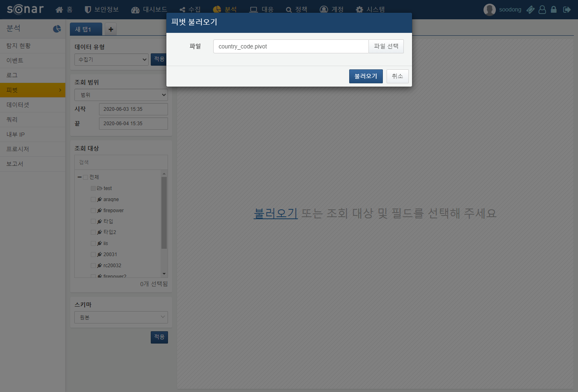The width and height of the screenshot is (578, 392).
Task: Open the 시스템 gear menu
Action: pos(370,9)
